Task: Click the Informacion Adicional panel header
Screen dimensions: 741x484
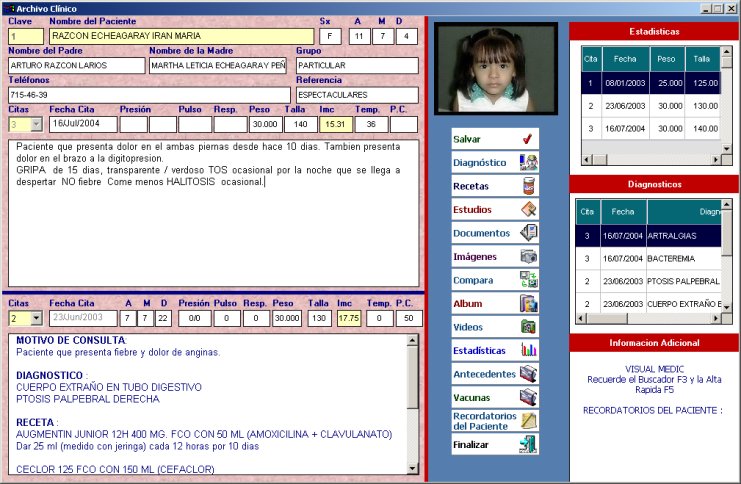Action: point(655,343)
